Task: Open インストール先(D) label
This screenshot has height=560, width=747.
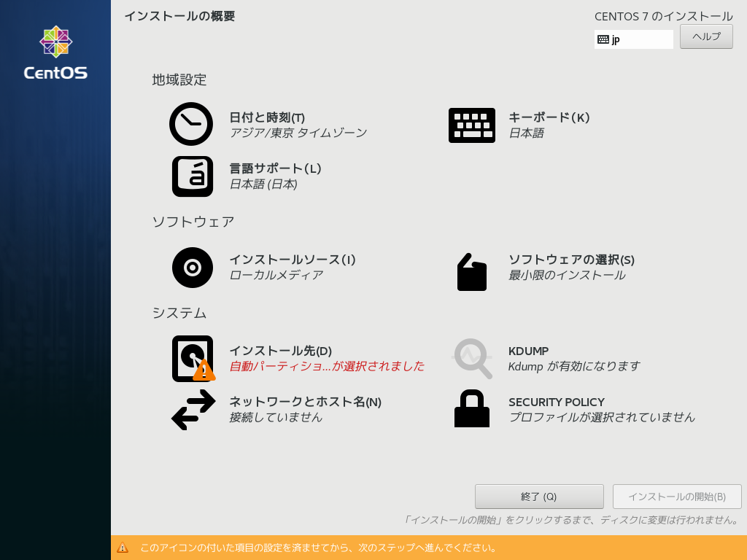Action: [x=281, y=351]
